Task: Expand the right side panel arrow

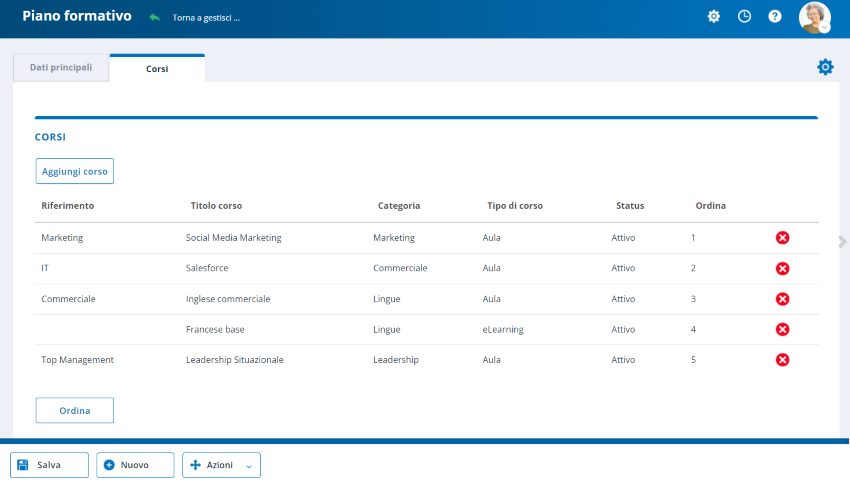Action: [x=842, y=241]
